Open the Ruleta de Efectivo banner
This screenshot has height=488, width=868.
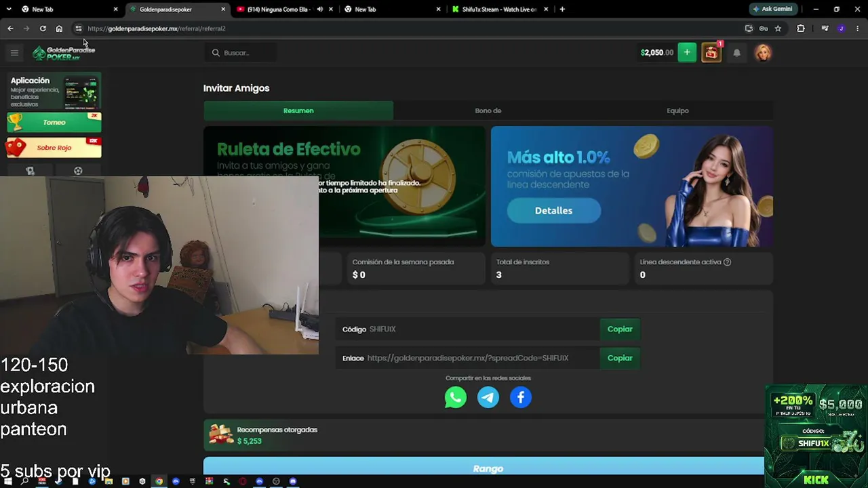point(344,186)
